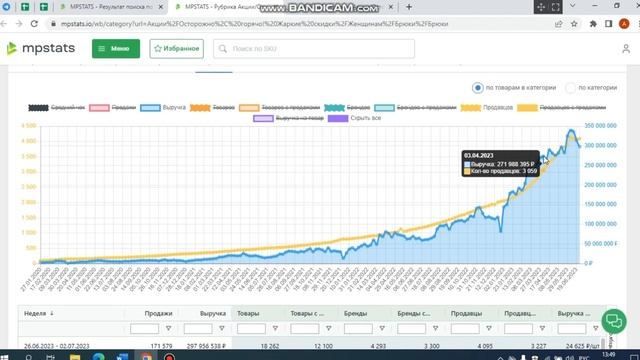640x360 pixels.
Task: Open a new browser tab
Action: [409, 7]
